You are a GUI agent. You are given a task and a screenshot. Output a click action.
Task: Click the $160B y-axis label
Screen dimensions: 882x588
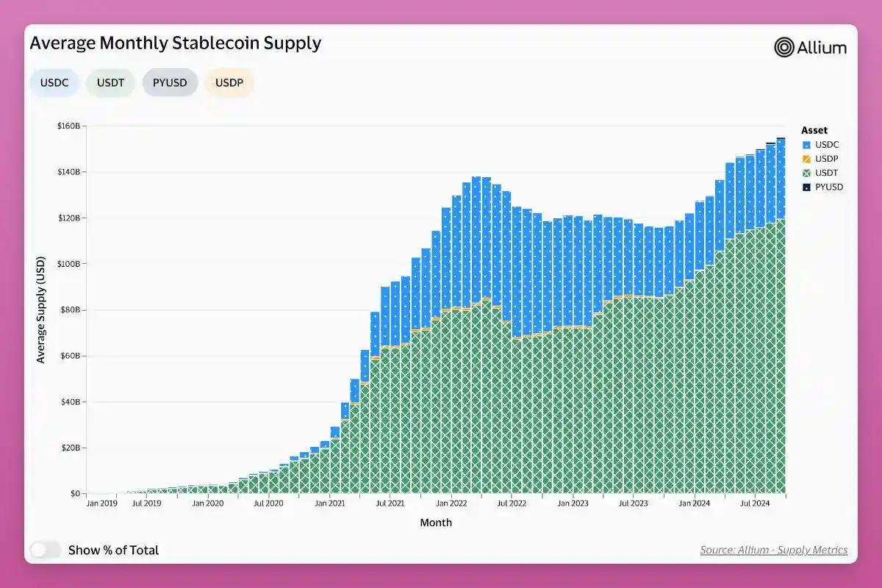tap(68, 126)
